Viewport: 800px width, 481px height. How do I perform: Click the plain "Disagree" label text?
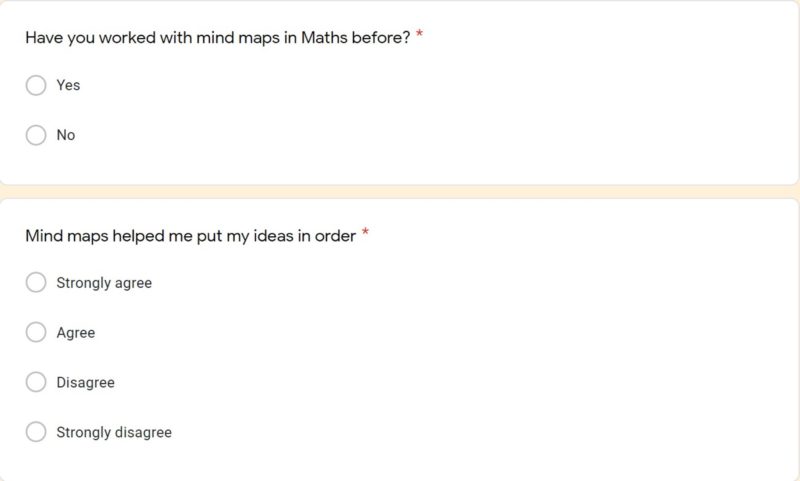(85, 383)
